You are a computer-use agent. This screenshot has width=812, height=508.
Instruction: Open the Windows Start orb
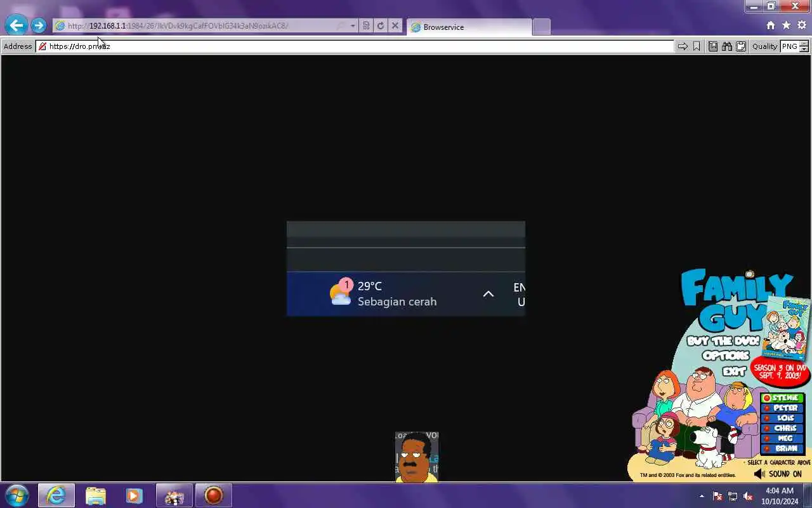[x=17, y=495]
